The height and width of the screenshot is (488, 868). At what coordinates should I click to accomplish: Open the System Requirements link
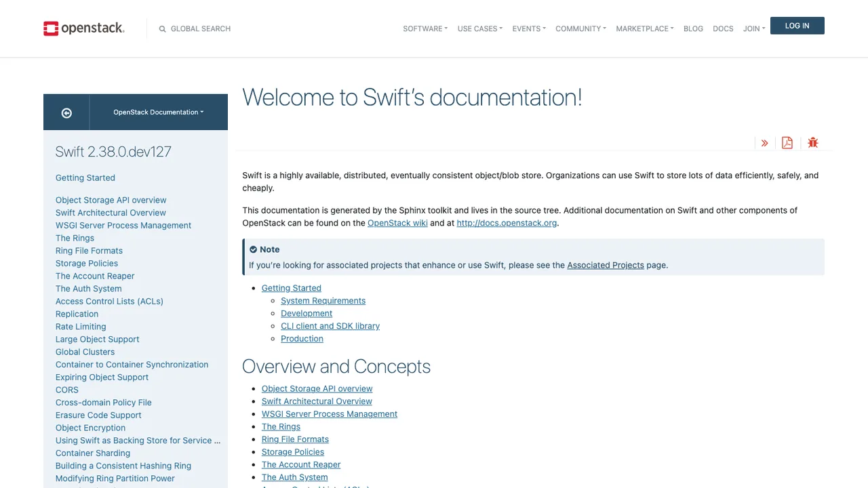323,301
